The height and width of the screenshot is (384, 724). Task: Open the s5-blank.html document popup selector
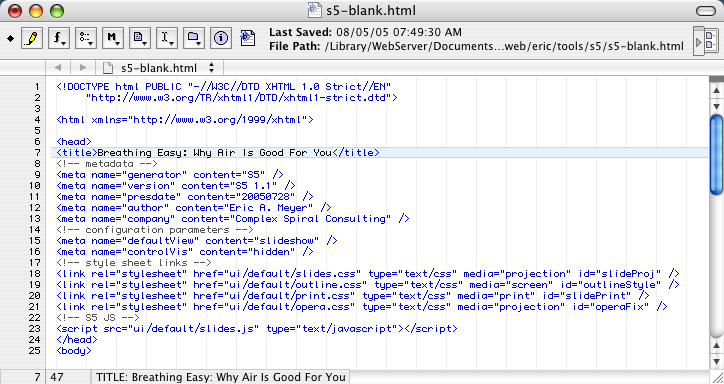[159, 68]
